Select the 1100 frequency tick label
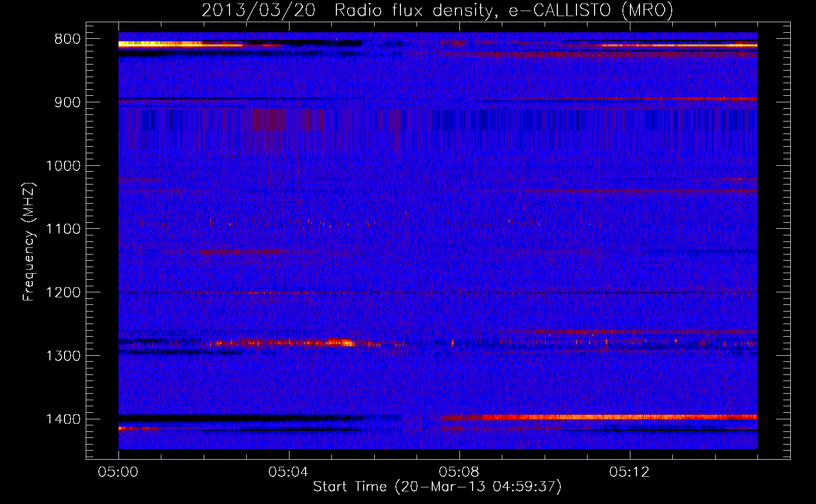The height and width of the screenshot is (504, 816). click(63, 229)
